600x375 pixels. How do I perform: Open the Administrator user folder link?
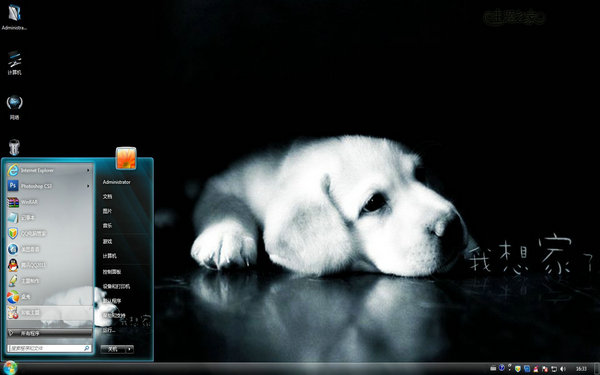click(x=117, y=182)
